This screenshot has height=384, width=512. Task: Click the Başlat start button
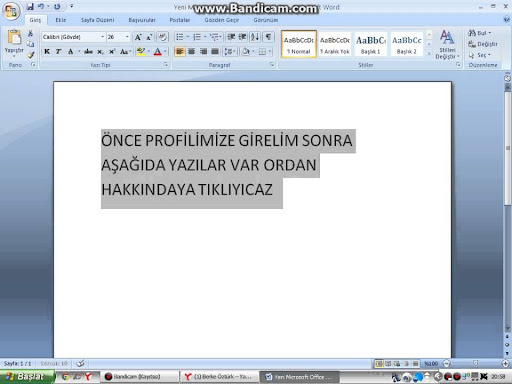click(x=26, y=377)
